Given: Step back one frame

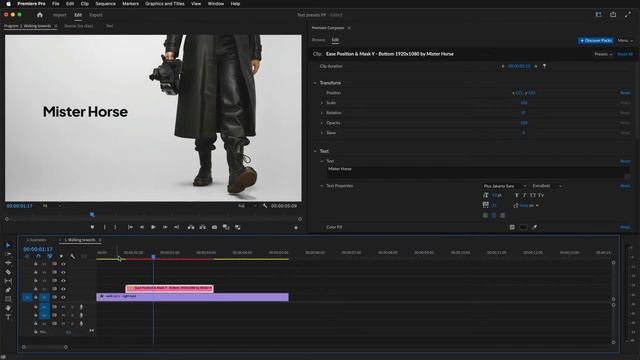Looking at the screenshot, I should 142,227.
